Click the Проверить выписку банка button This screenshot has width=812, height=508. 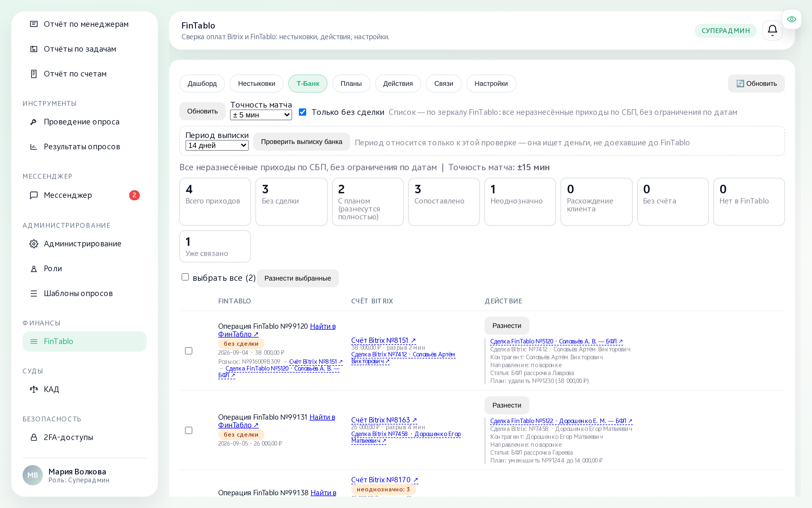(x=301, y=142)
